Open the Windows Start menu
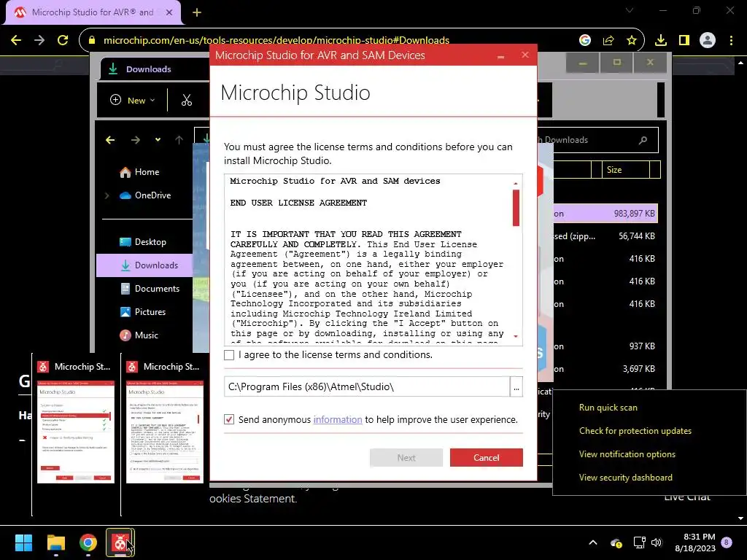Viewport: 747px width, 560px height. coord(23,542)
